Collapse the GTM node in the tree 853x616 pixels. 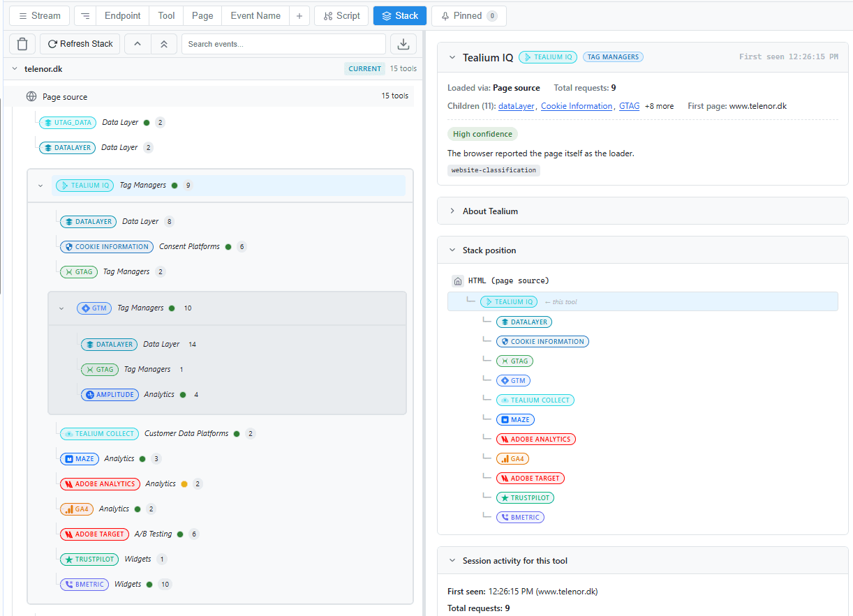pos(61,308)
